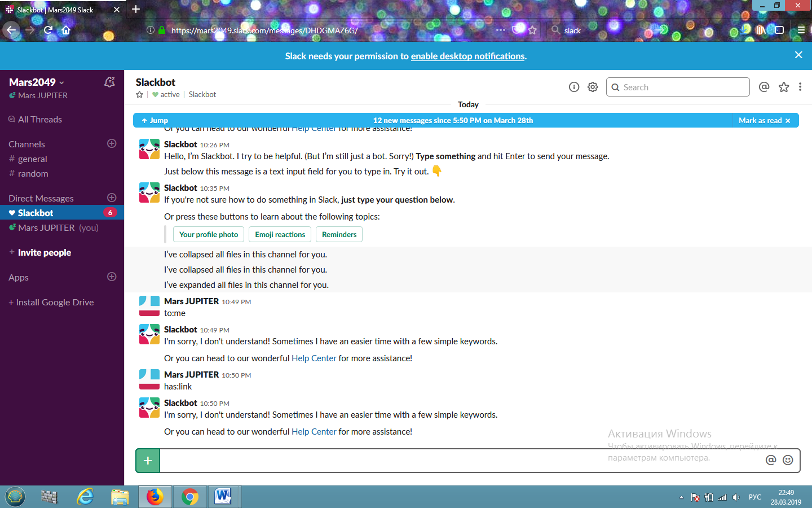The height and width of the screenshot is (508, 812).
Task: Click Mars JUPITER name on to:me message
Action: click(x=191, y=301)
